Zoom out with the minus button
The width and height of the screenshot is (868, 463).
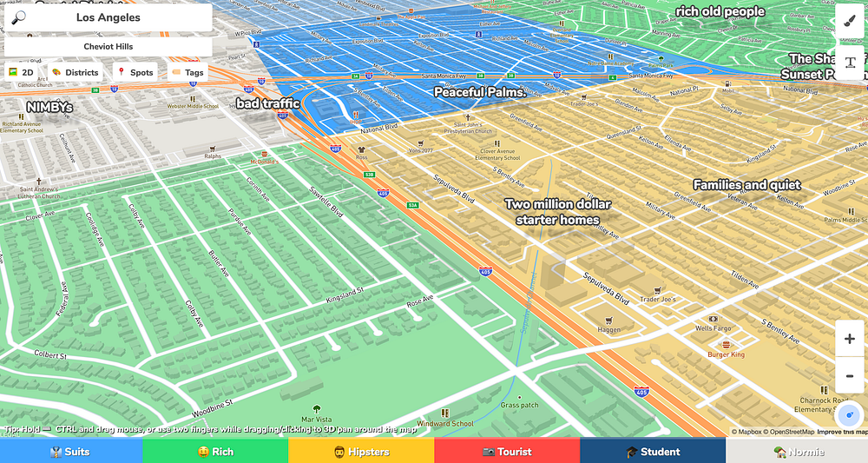tap(849, 376)
